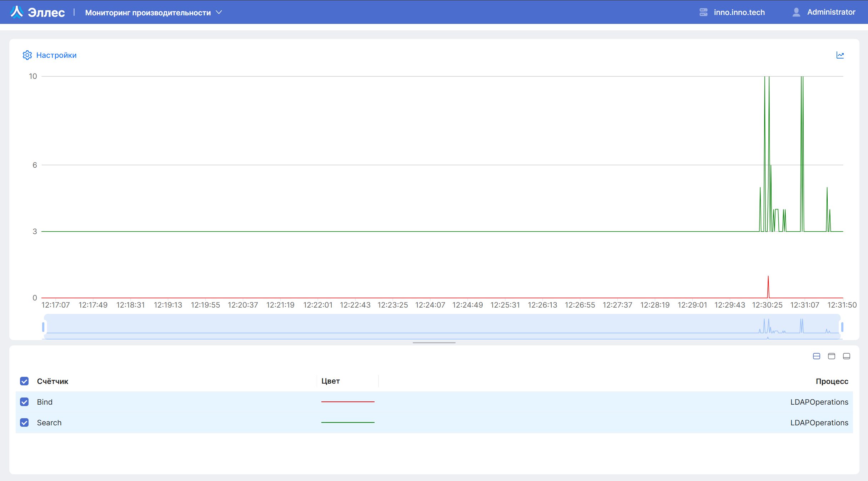Click the line chart type icon

click(841, 55)
